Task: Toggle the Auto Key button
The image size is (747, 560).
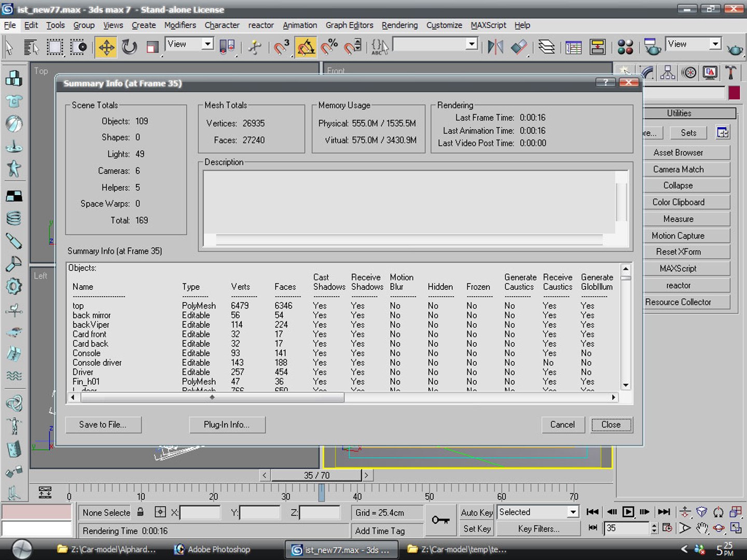Action: click(x=477, y=512)
